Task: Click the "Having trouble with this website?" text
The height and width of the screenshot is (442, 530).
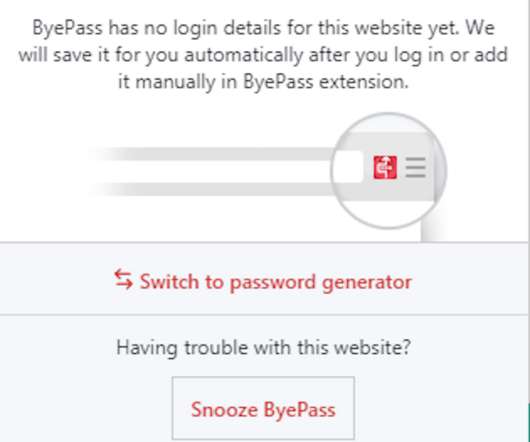Action: (263, 347)
